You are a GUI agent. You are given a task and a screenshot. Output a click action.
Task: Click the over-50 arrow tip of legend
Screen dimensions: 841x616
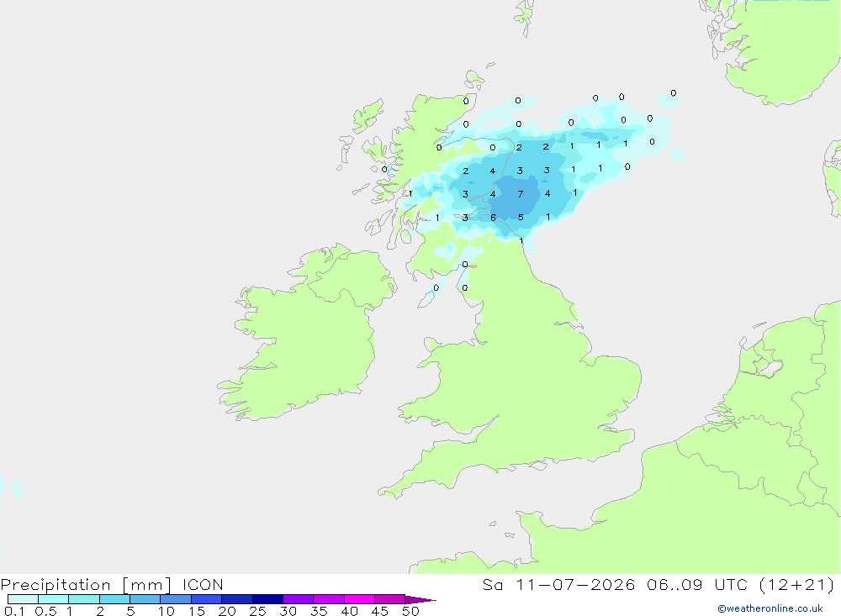(x=420, y=600)
